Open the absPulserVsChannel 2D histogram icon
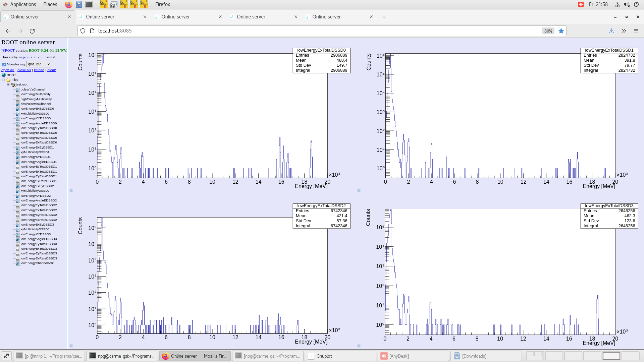The image size is (644, 362). [x=17, y=104]
